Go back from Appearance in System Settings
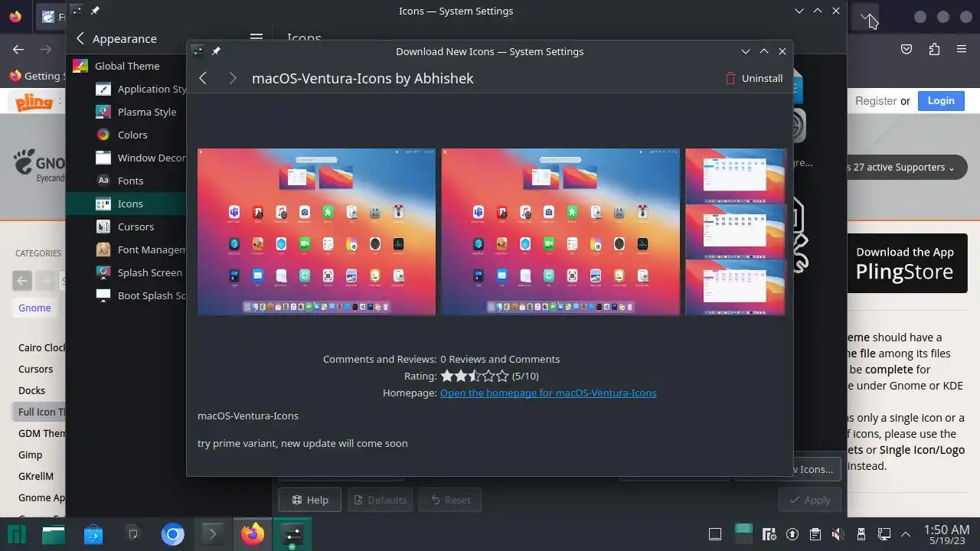 tap(80, 38)
